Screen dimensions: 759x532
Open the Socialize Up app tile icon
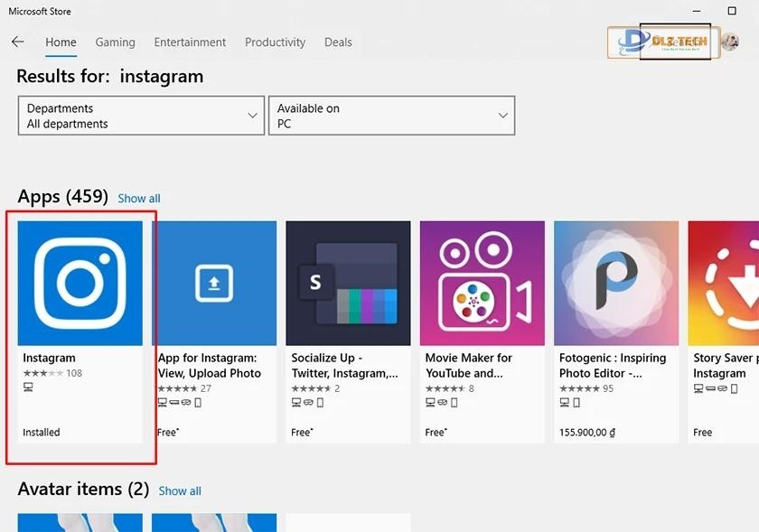pyautogui.click(x=347, y=282)
